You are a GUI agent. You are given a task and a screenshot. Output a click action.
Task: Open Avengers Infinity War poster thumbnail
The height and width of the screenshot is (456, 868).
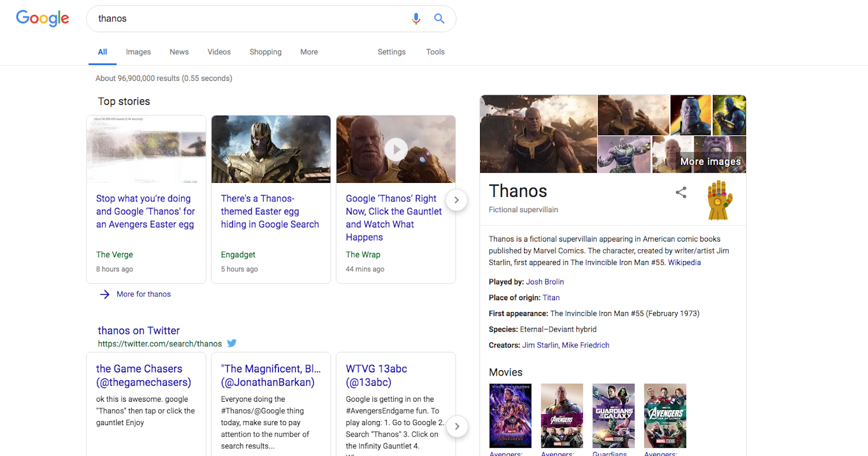coord(562,416)
